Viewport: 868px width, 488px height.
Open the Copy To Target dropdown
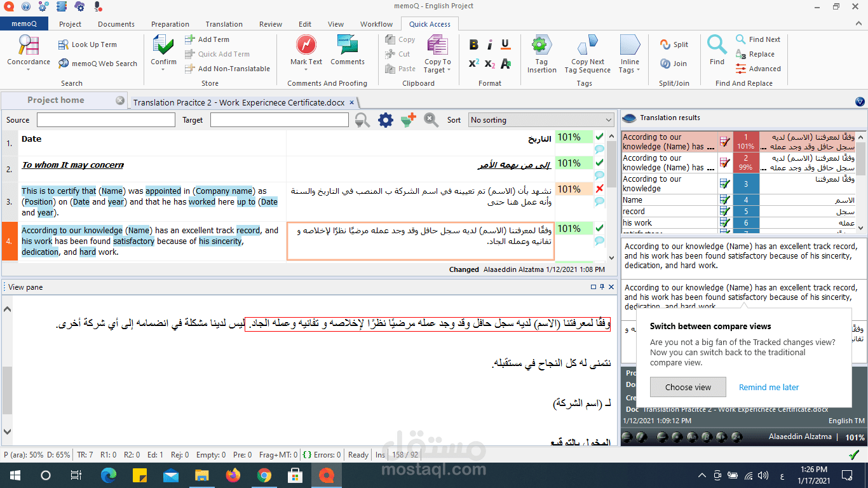coord(437,54)
